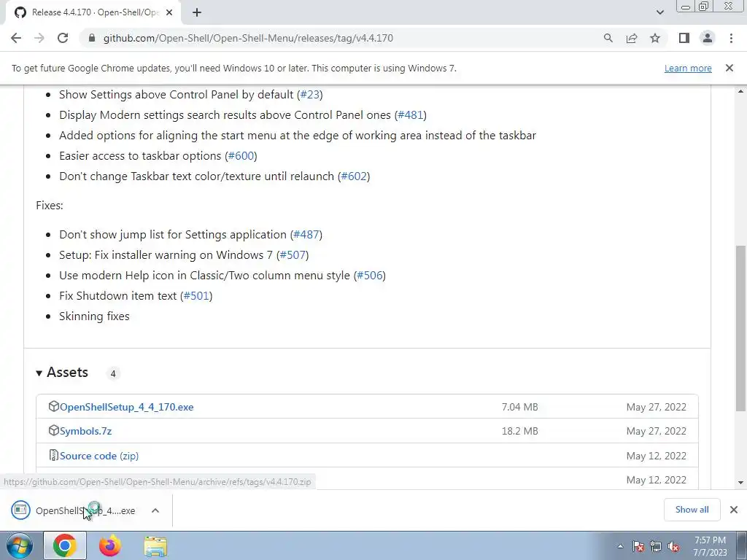Open issue #506 link
This screenshot has height=560, width=747.
click(370, 275)
